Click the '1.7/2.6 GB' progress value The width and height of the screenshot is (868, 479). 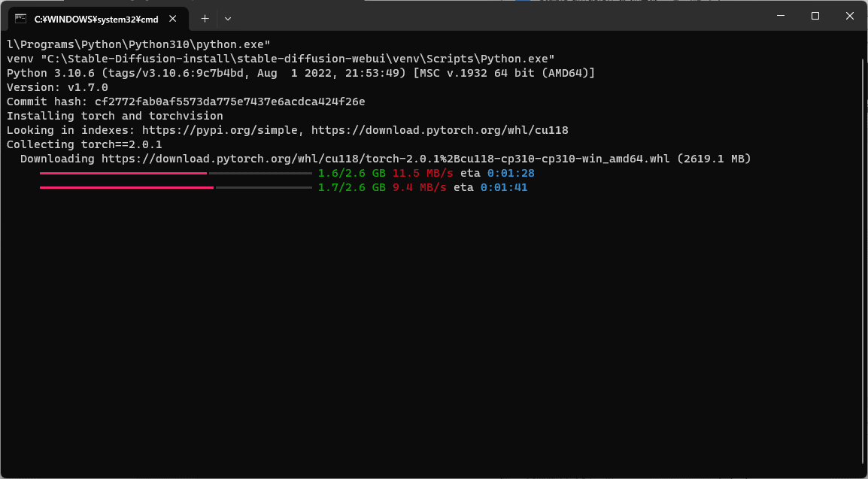coord(352,187)
